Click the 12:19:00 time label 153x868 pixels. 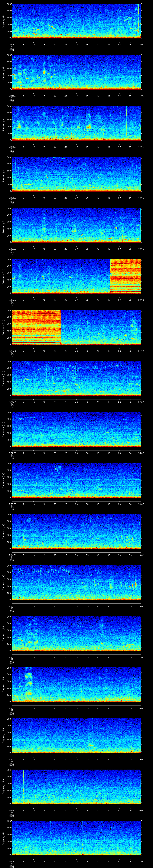click(12, 300)
